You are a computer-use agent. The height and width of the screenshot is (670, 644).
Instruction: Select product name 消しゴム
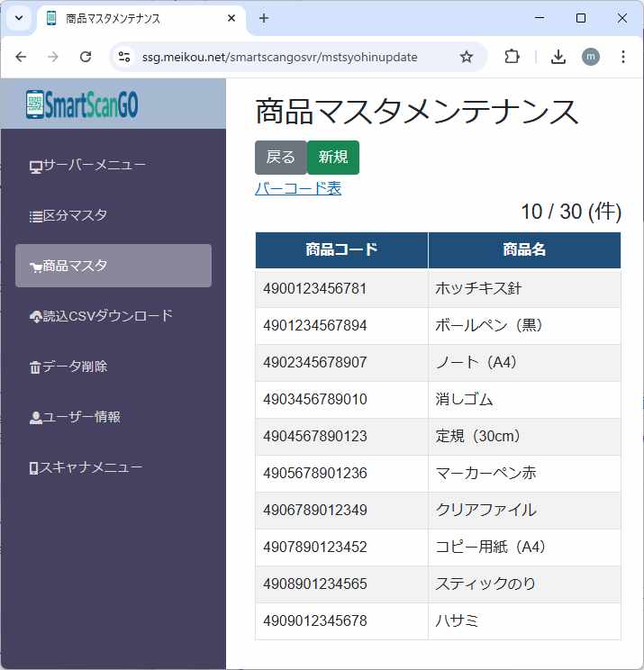[464, 400]
